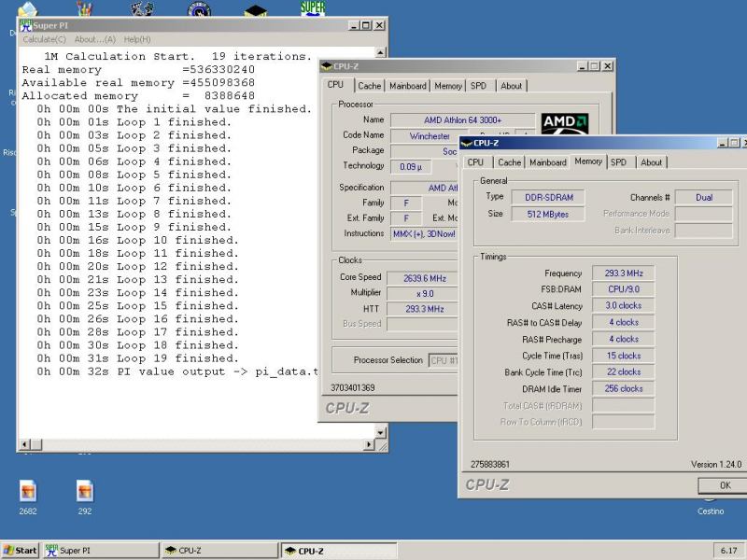Click the 22 clocks Bank Cycle Time value
Screen dimensions: 747x560
coord(623,371)
